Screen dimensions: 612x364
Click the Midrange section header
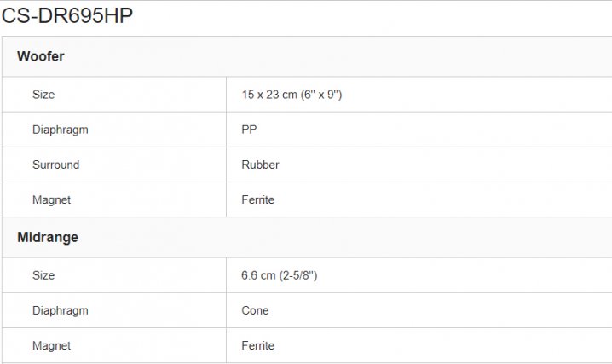(x=48, y=237)
